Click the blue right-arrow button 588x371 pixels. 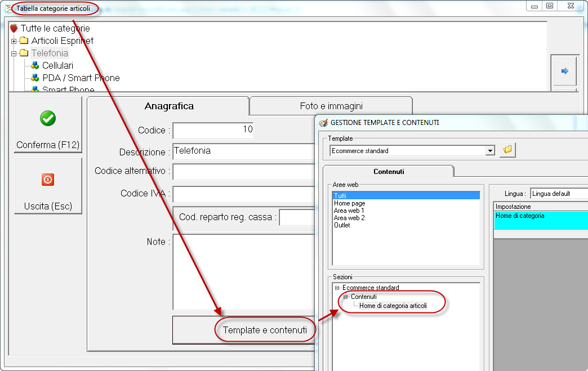pyautogui.click(x=565, y=71)
